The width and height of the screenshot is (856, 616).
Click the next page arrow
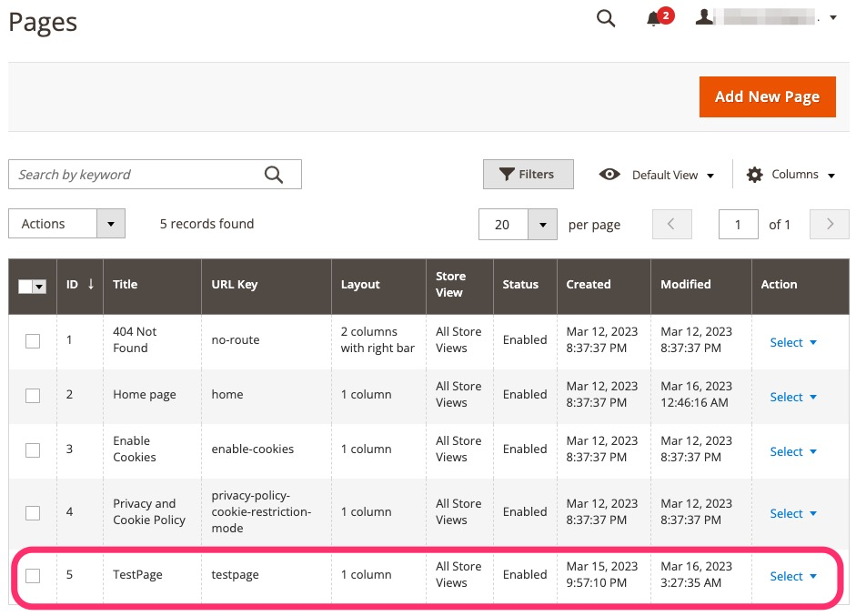[x=828, y=224]
